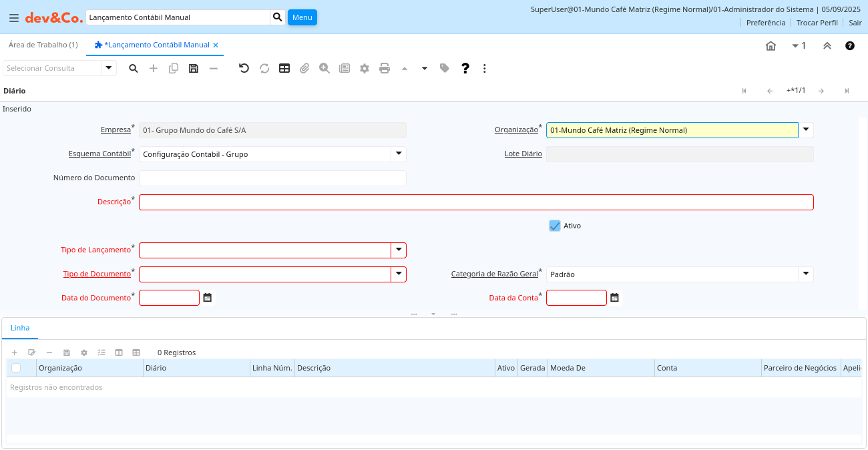868x450 pixels.
Task: Toggle grid view icon in toolbar
Action: (x=284, y=68)
